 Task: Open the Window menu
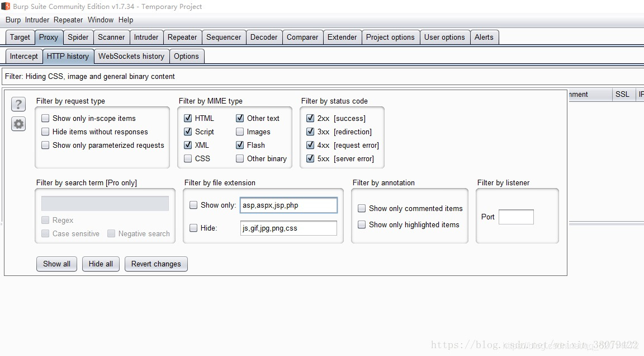click(x=101, y=20)
